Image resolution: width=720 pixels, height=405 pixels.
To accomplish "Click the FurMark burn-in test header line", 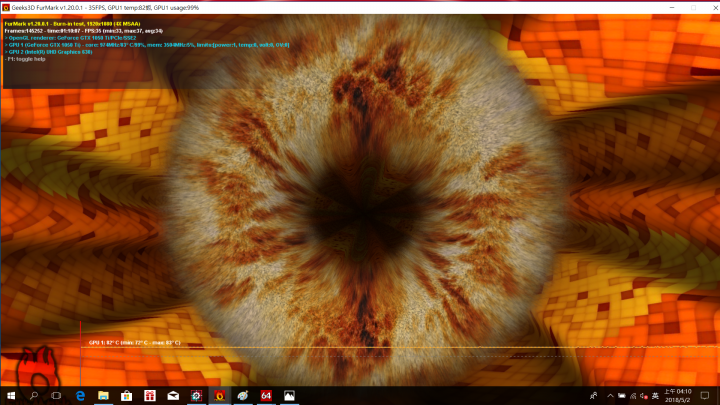I will tap(72, 24).
